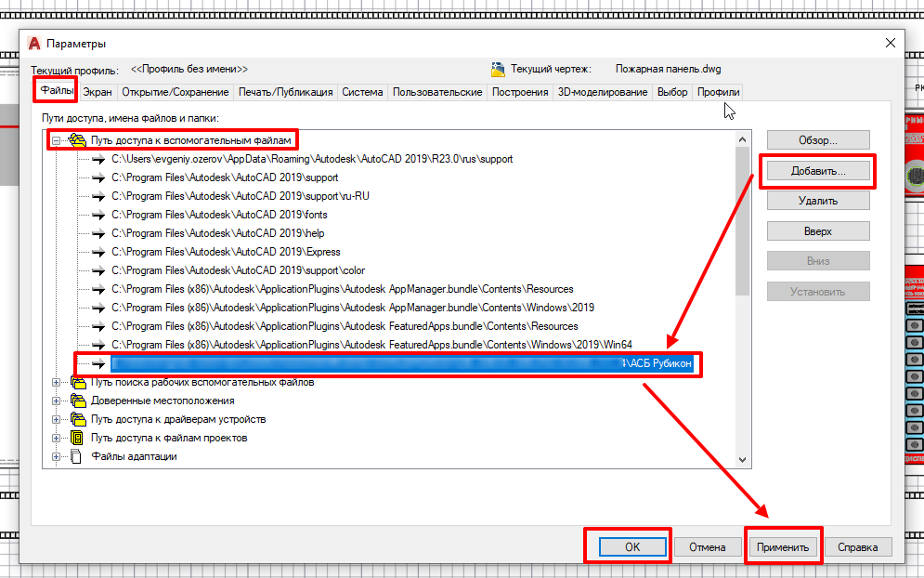Screen dimensions: 924x578
Task: Select path ending in AutoCAD 2019\support
Action: [225, 177]
